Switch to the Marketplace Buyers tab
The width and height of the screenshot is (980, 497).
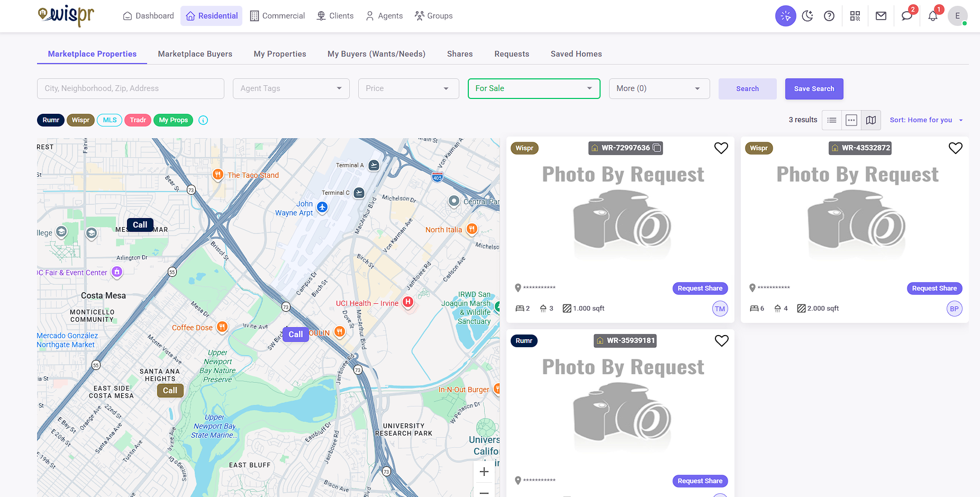point(195,54)
